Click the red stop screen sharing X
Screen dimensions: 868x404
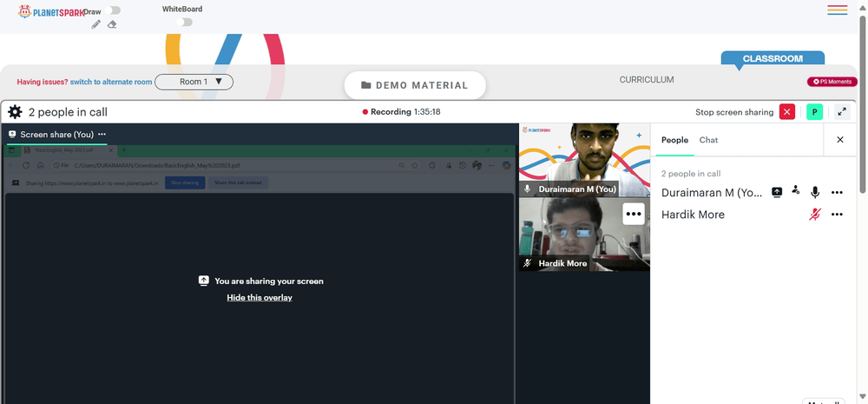786,112
